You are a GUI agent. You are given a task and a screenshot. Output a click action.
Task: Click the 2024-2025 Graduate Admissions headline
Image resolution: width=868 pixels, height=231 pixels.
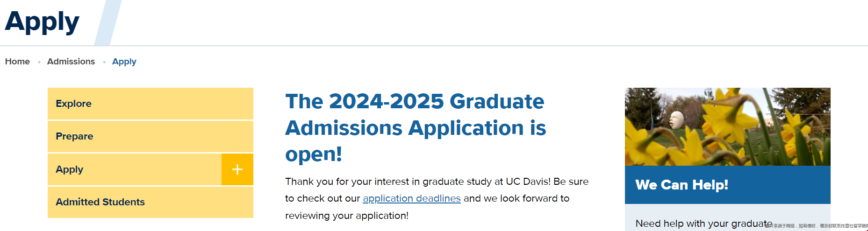pos(416,127)
